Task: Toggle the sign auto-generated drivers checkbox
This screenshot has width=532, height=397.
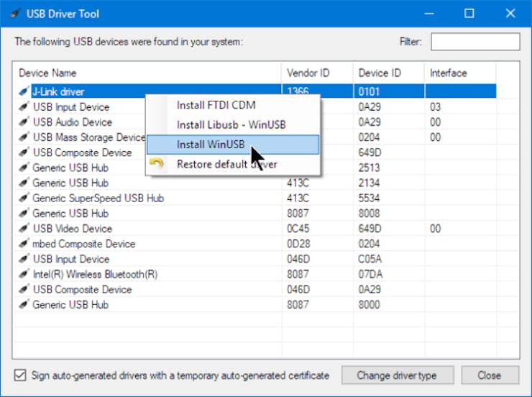Action: pyautogui.click(x=20, y=375)
